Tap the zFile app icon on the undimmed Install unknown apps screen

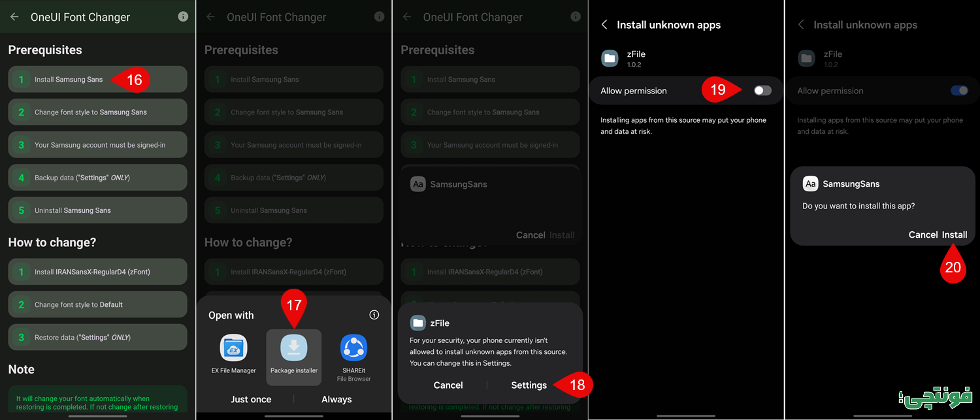pos(610,58)
